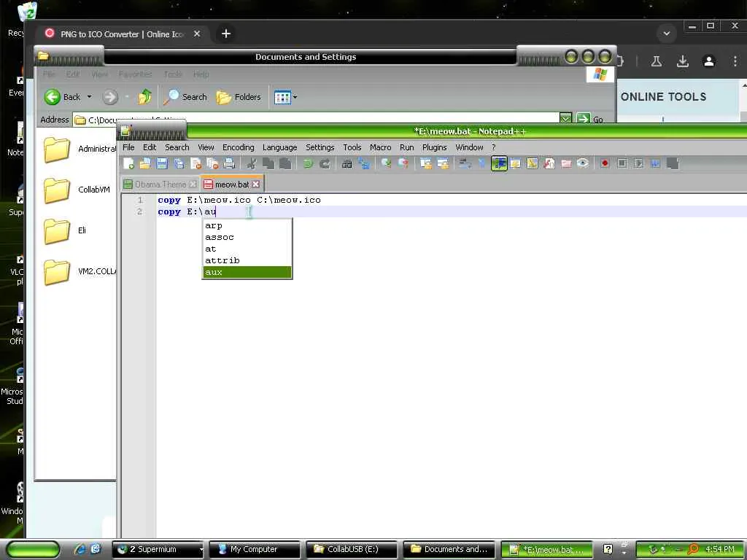Click the Zoom Out toolbar icon
747x560 pixels.
(403, 164)
